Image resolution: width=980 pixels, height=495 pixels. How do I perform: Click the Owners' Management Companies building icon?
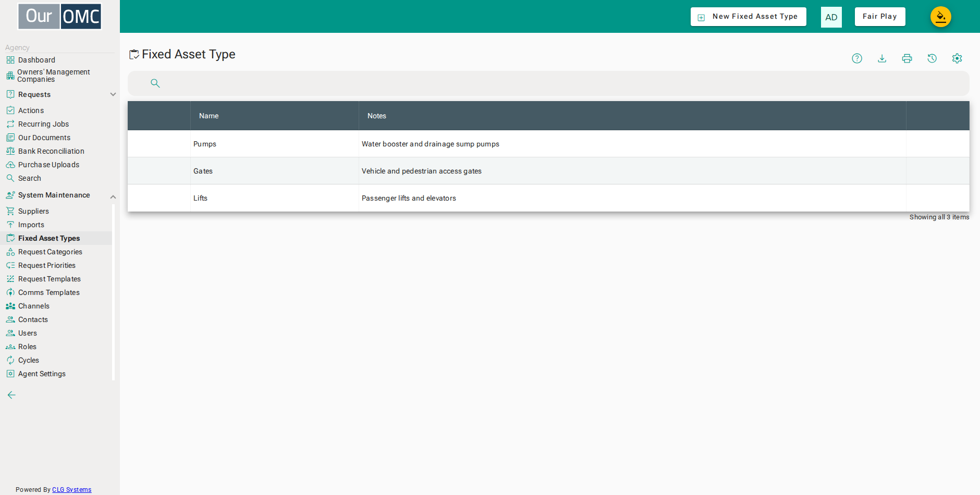pyautogui.click(x=10, y=76)
